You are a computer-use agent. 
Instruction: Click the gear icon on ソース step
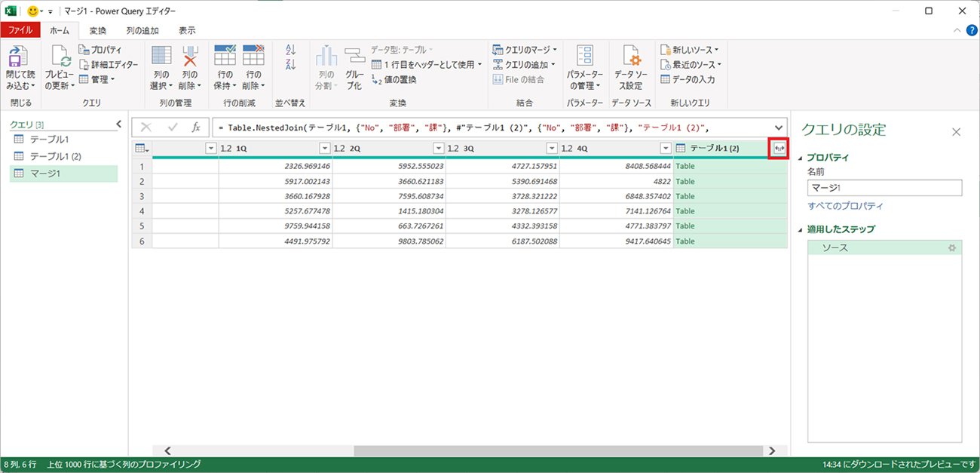pos(952,247)
